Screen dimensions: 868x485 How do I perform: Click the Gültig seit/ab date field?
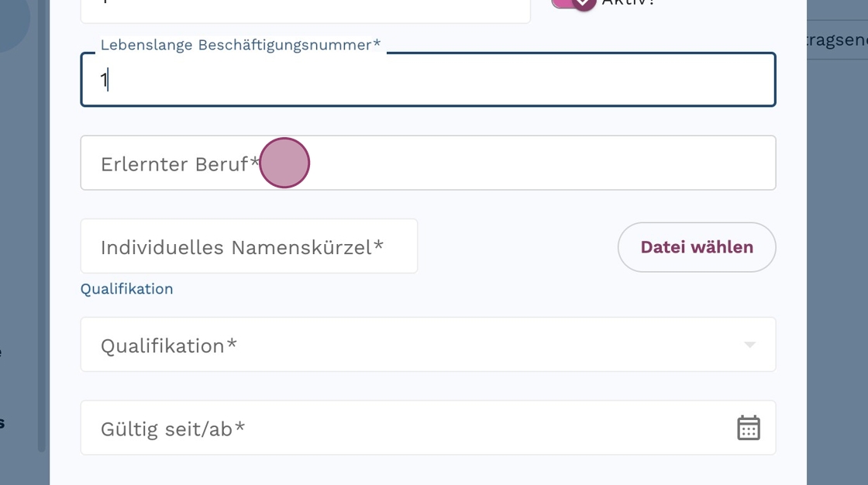[x=403, y=428]
